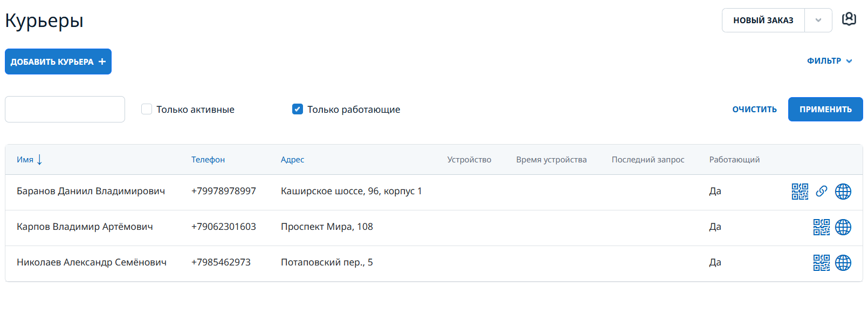Sort the table by Имя column
This screenshot has height=334, width=868.
click(x=25, y=160)
